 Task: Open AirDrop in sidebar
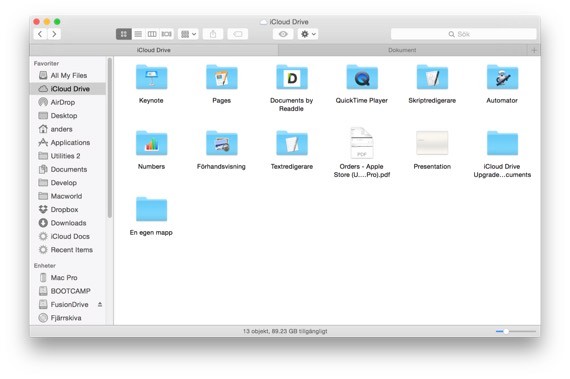(68, 102)
